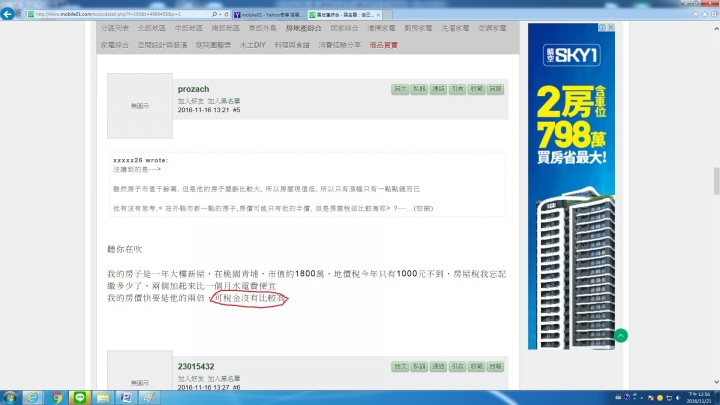Click the #5 post number link
This screenshot has width=720, height=405.
pos(236,110)
